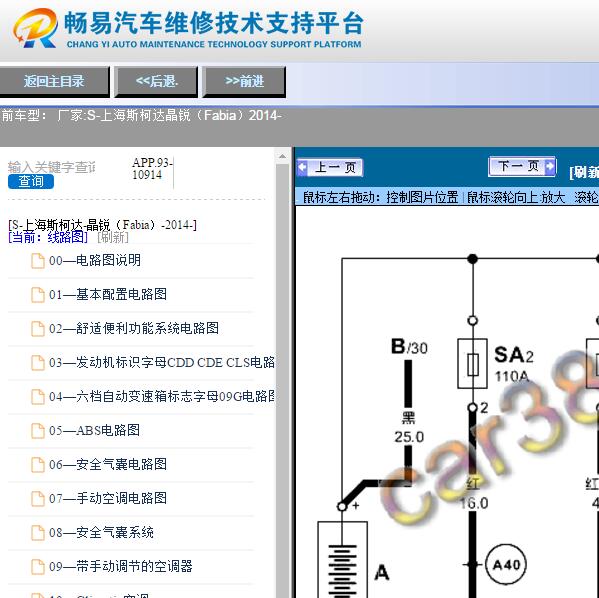Click the document icon beside 01—基本配置电路图
Viewport: 599px width, 598px height.
(x=37, y=295)
